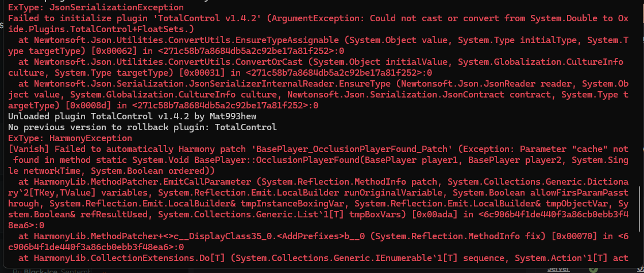Click the '[Vanish]' tag in the log
Screen dimensions: 644x273
[28, 149]
